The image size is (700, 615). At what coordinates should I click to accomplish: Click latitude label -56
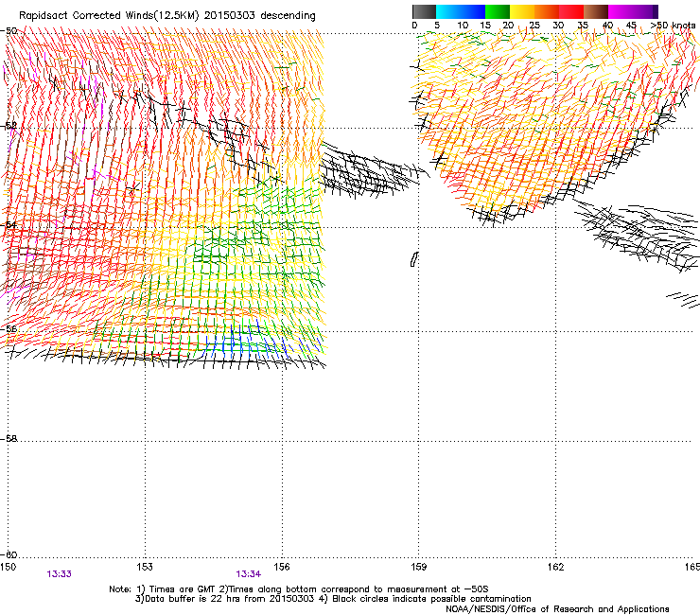pos(9,328)
